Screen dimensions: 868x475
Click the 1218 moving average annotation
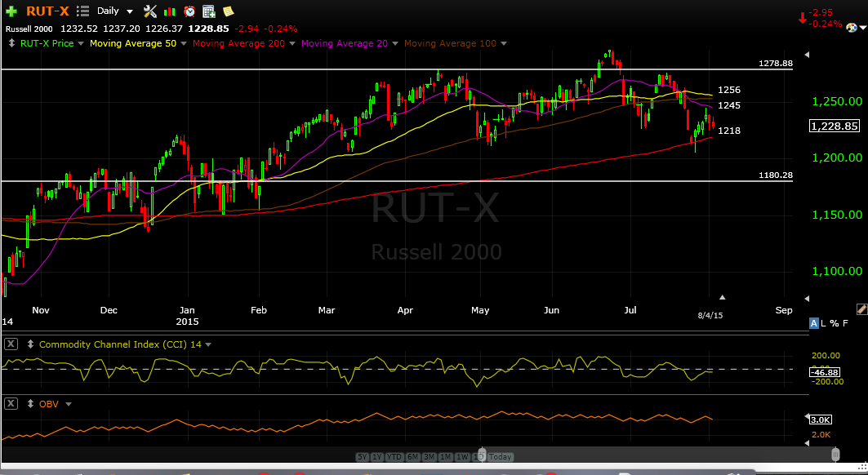pos(729,131)
